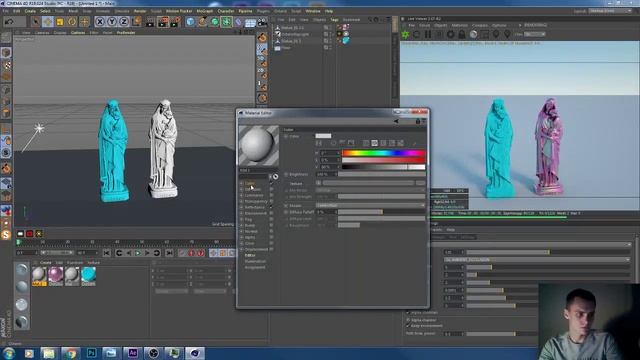The height and width of the screenshot is (360, 640).
Task: Enable the Bump channel checkbox
Action: tap(271, 225)
